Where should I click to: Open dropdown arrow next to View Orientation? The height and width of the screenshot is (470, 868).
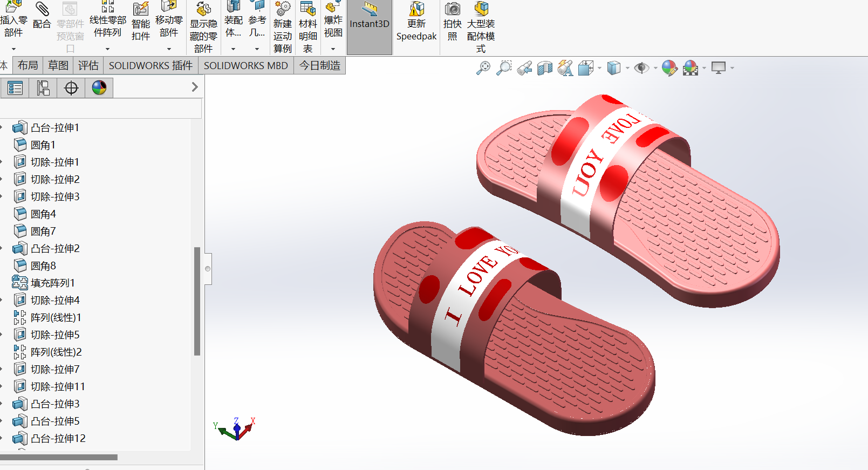coord(599,68)
